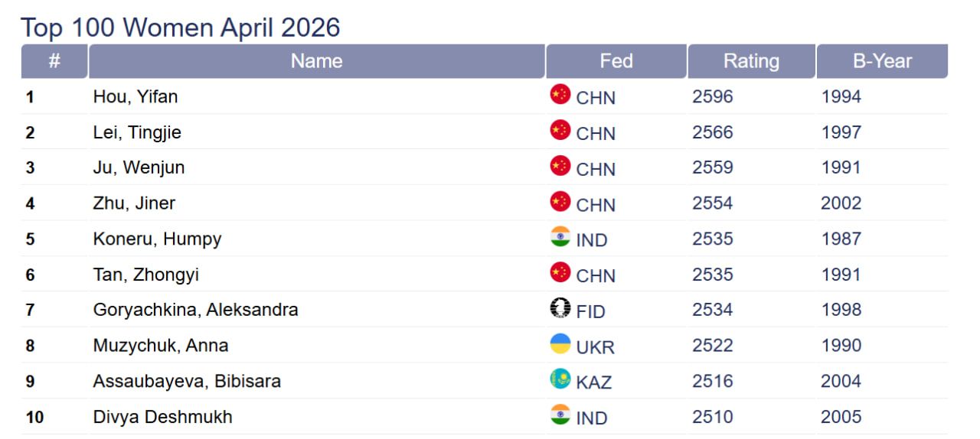Select the Ju, Wenjun name link
The height and width of the screenshot is (439, 980).
(x=139, y=167)
